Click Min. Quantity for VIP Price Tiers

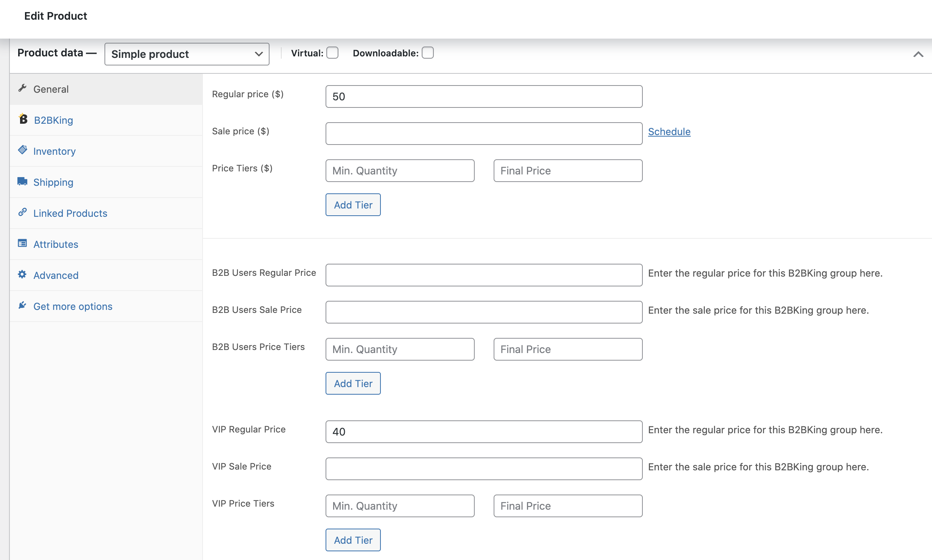click(x=400, y=506)
